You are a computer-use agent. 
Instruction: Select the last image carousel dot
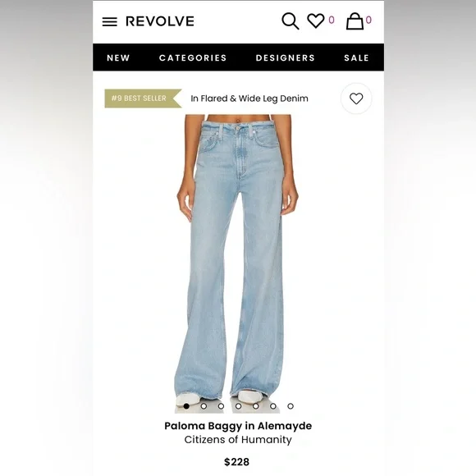point(291,406)
